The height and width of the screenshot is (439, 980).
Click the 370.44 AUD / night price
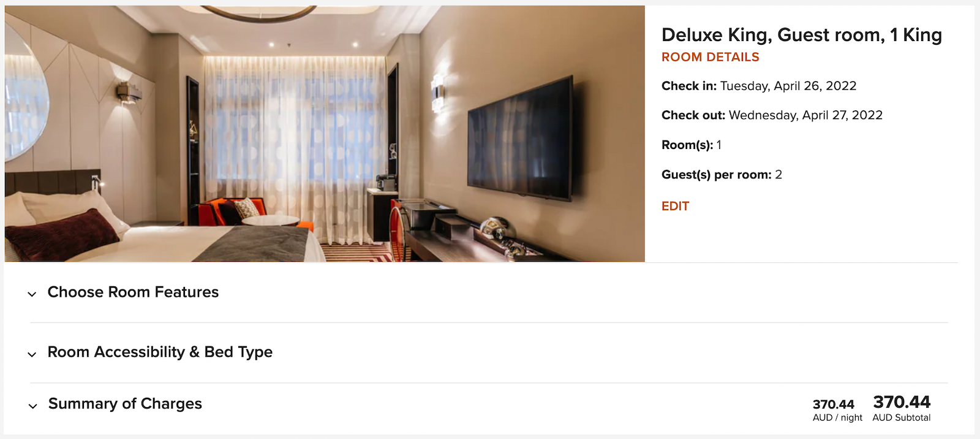pyautogui.click(x=837, y=410)
